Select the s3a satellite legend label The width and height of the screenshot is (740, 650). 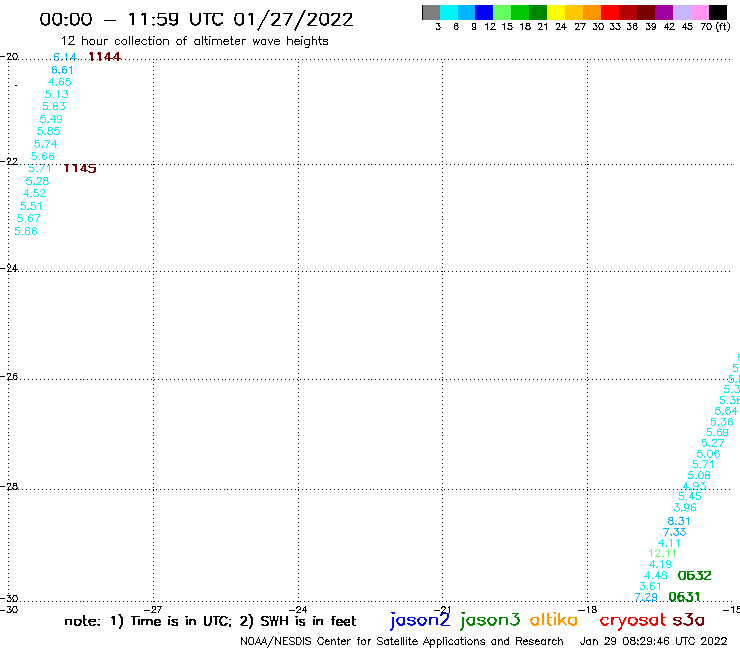pyautogui.click(x=688, y=620)
